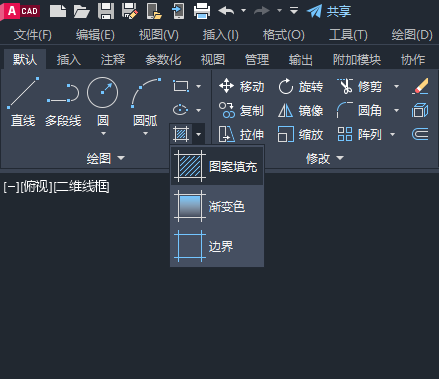Click the Stretch (拉伸) tool
The height and width of the screenshot is (379, 439).
tap(242, 134)
